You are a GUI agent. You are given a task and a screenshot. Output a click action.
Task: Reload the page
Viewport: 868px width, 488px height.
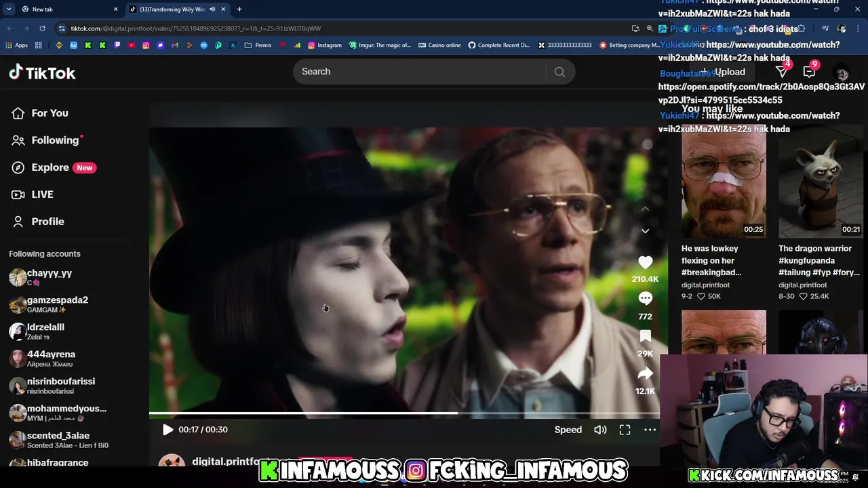pyautogui.click(x=42, y=28)
